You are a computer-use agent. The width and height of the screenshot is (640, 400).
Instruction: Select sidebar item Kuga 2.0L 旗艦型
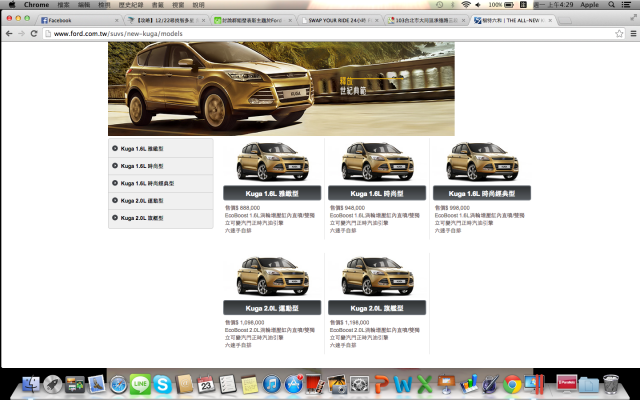160,218
